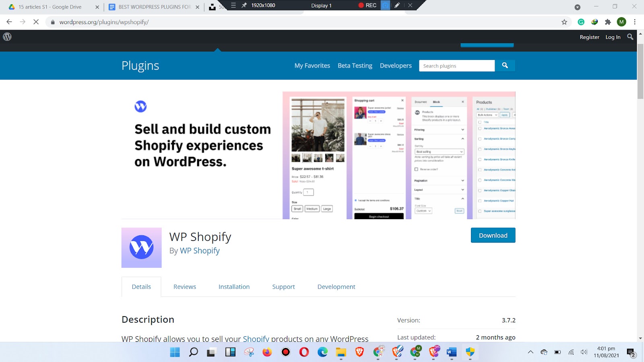Click the WP Shopify plugin logo icon
644x362 pixels.
tap(141, 248)
